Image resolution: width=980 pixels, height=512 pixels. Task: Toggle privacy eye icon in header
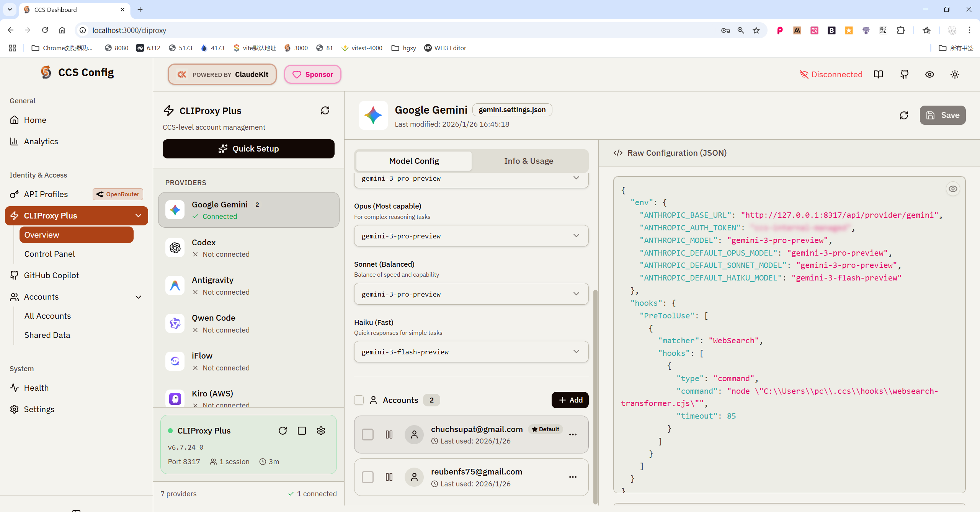[x=929, y=75]
